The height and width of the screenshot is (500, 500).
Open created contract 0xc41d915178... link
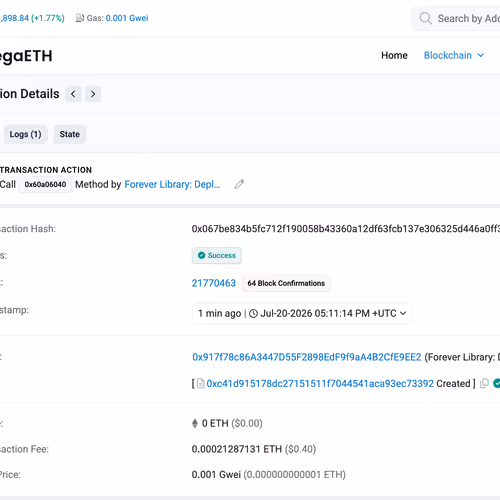(x=320, y=384)
